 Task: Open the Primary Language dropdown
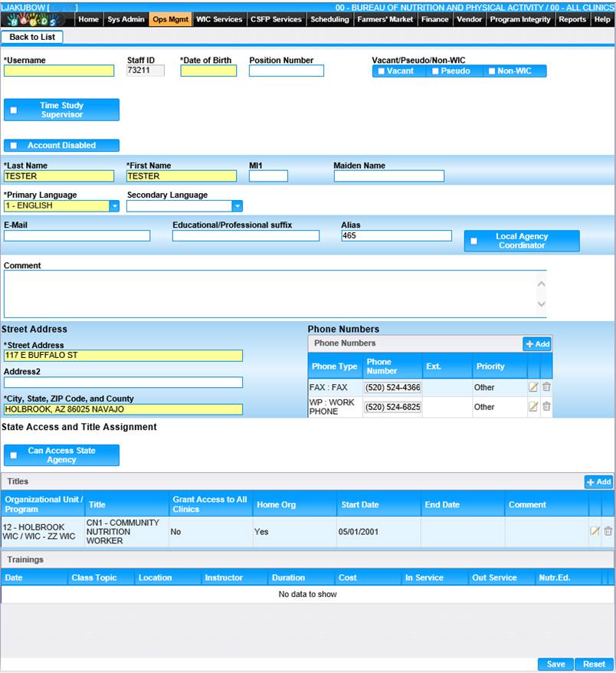coord(114,206)
